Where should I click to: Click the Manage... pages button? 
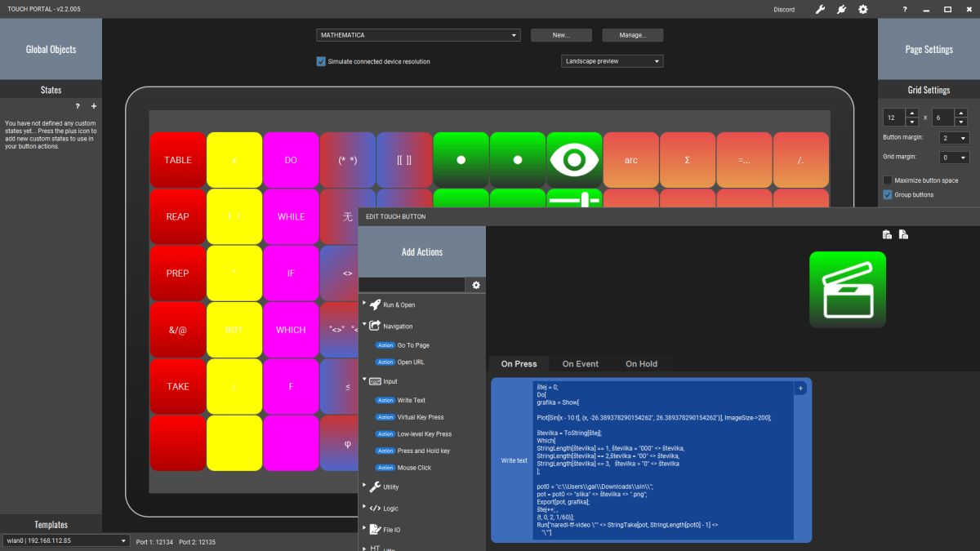coord(633,35)
